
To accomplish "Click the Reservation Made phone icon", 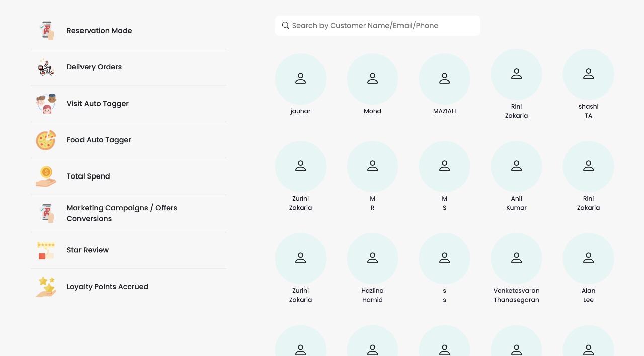I will [46, 31].
